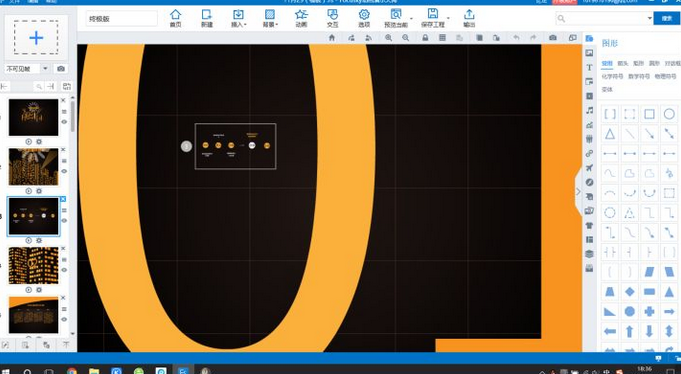Undo the last action
The width and height of the screenshot is (681, 374).
[x=516, y=38]
